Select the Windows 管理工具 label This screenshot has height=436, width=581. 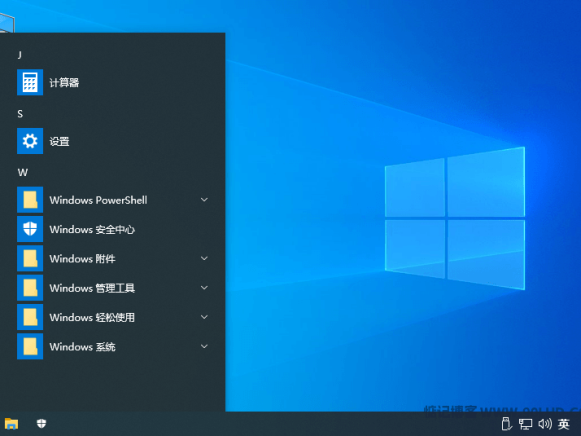(92, 288)
